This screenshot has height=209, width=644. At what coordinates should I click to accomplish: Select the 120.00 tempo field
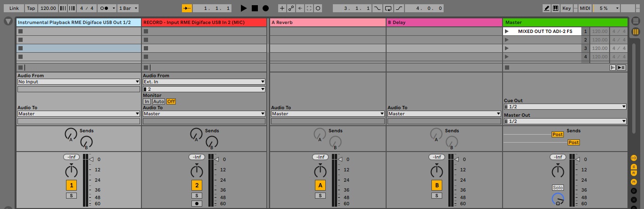pyautogui.click(x=48, y=8)
